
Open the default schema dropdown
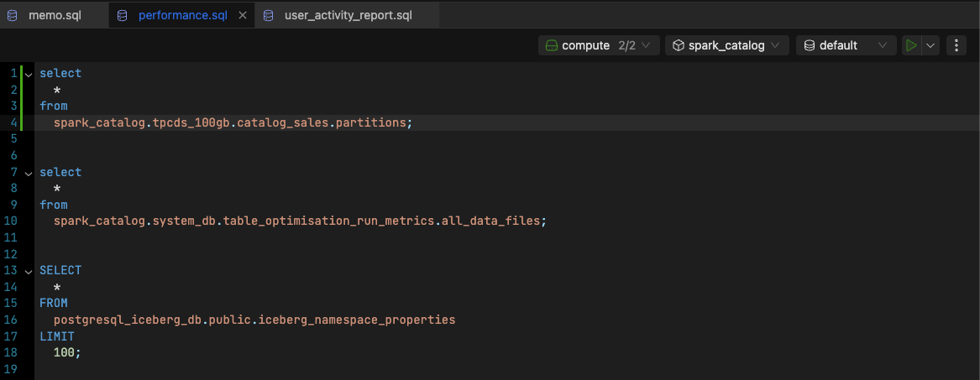click(846, 45)
